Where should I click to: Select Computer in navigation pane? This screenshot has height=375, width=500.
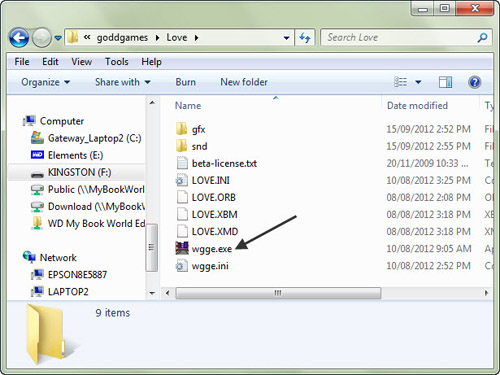pos(53,121)
